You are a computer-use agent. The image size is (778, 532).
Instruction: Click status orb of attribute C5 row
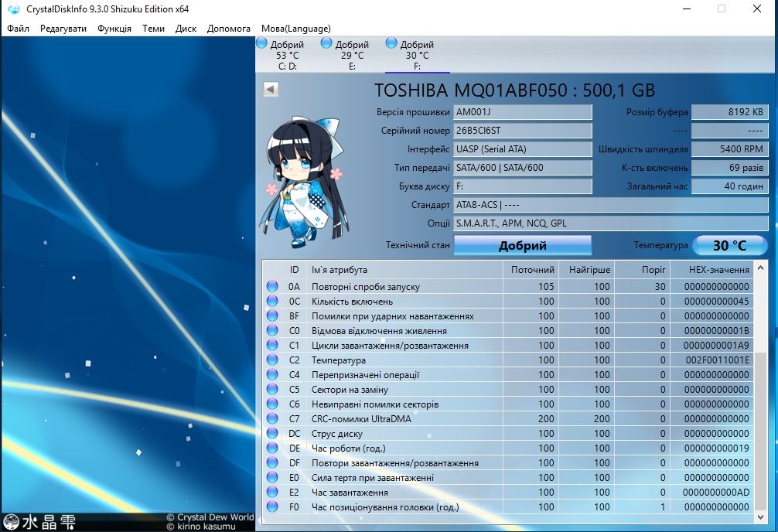[272, 389]
